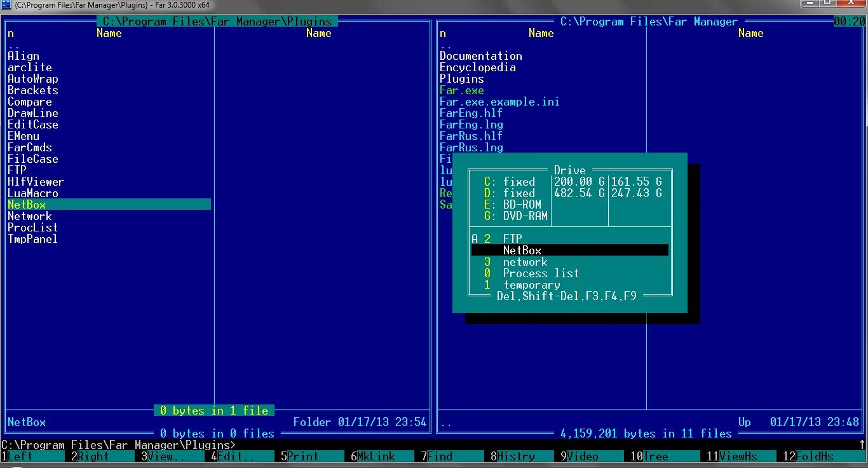The width and height of the screenshot is (868, 468).
Task: Choose drive C: fixed in Drive menu
Action: pyautogui.click(x=570, y=182)
